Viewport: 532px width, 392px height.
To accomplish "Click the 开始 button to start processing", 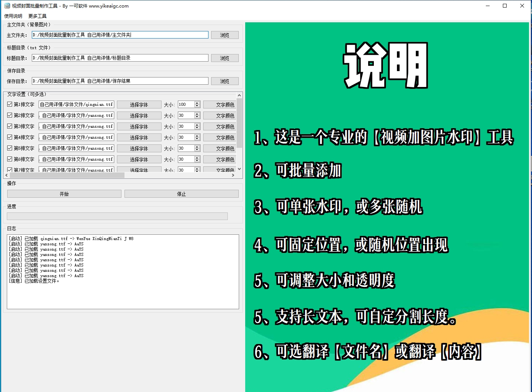I will (x=64, y=193).
